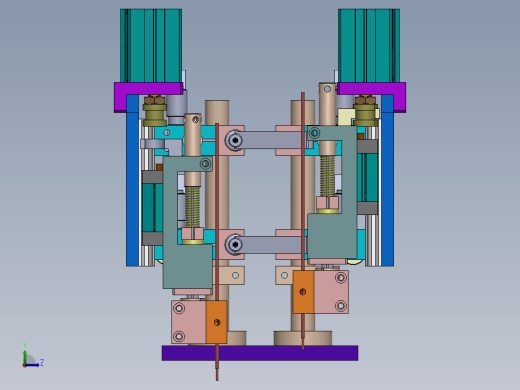
Task: Select the left coil spring
Action: pos(193,207)
